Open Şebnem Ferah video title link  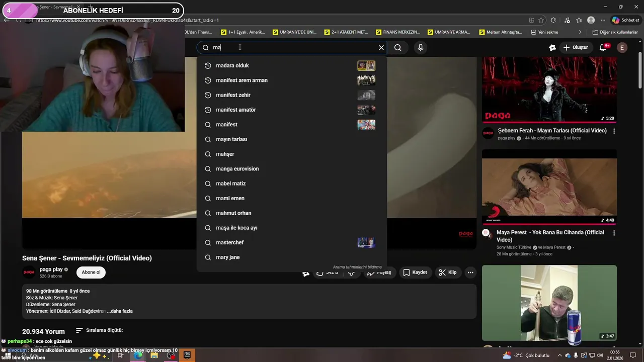click(x=551, y=131)
